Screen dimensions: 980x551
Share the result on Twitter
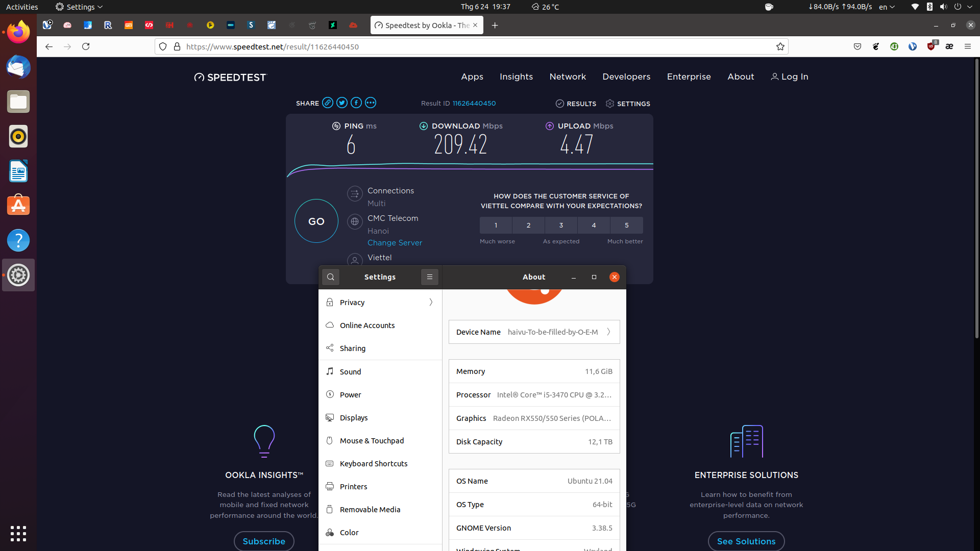click(x=342, y=103)
